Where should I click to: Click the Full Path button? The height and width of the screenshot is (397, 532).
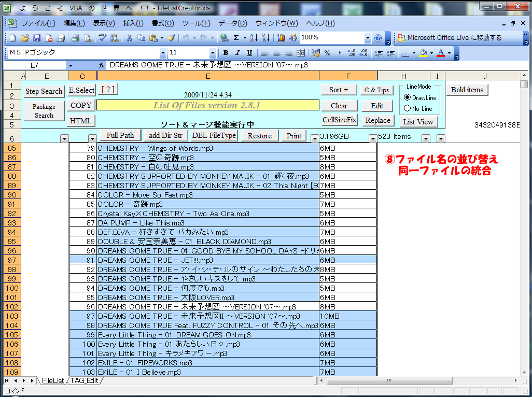click(x=120, y=135)
